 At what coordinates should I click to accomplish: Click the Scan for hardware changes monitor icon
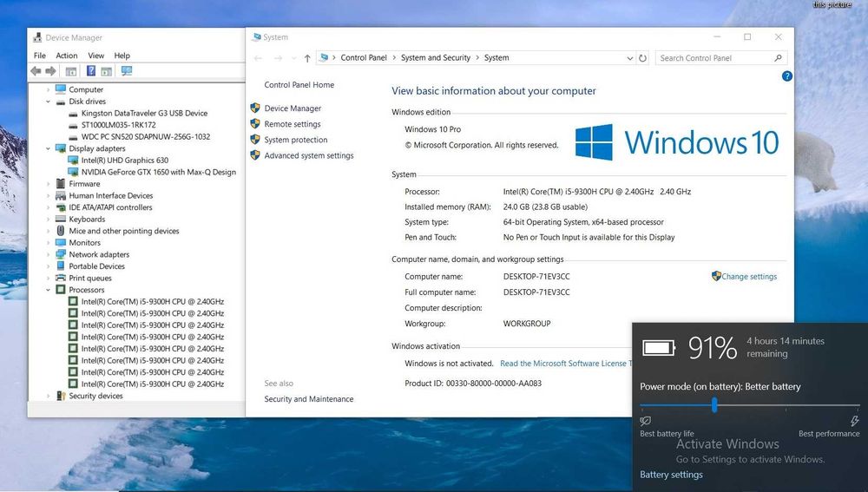coord(127,71)
